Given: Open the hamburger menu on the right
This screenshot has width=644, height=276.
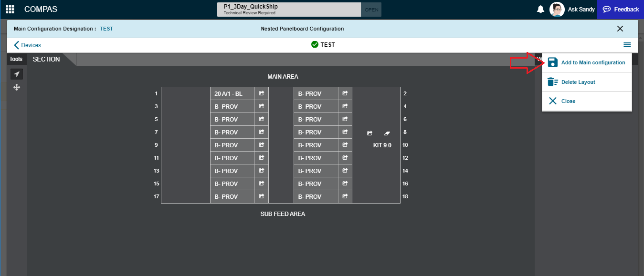Looking at the screenshot, I should pos(627,45).
